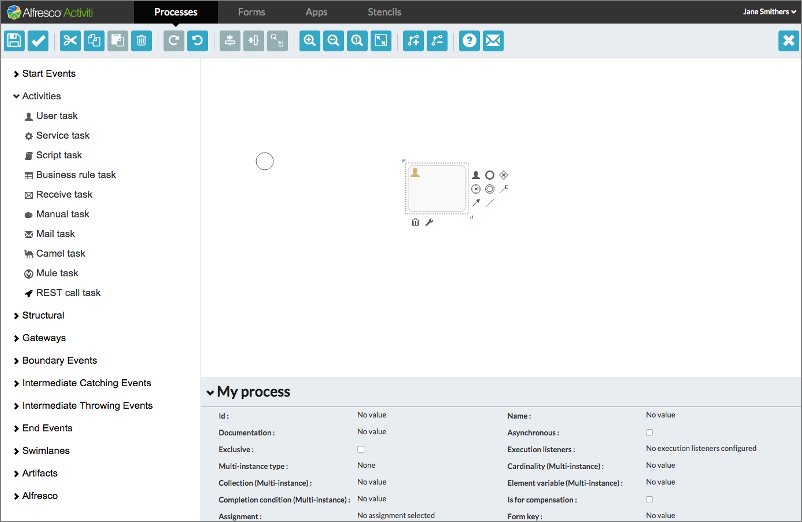Append a user task from quick menu
Screen dimensions: 802x522
pyautogui.click(x=476, y=175)
